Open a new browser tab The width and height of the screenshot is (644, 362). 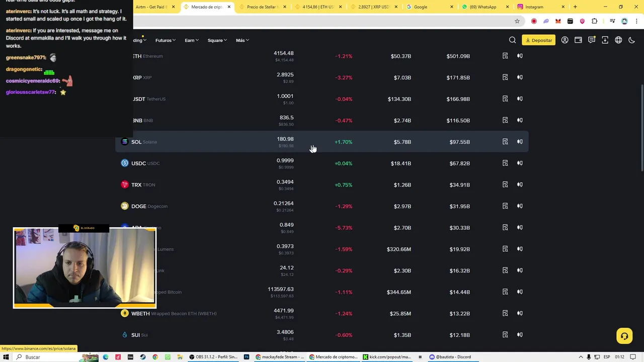(x=575, y=7)
